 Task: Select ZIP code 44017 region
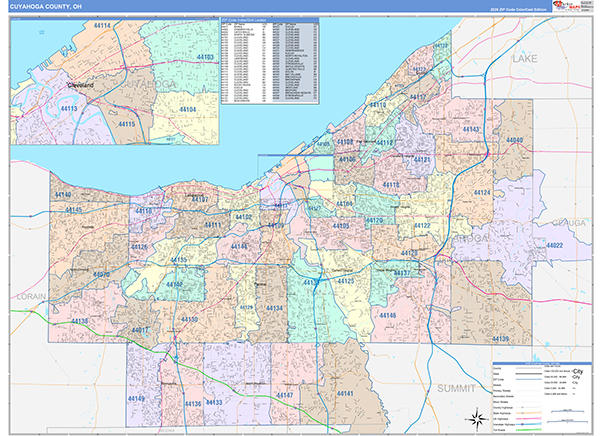(140, 330)
